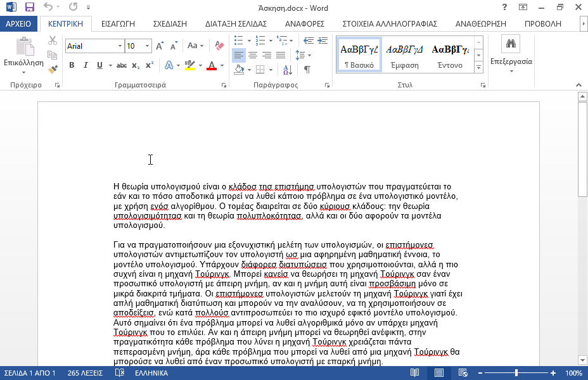Open the Change Case Aa dropdown
Screen dimensions: 588x380
click(x=195, y=46)
